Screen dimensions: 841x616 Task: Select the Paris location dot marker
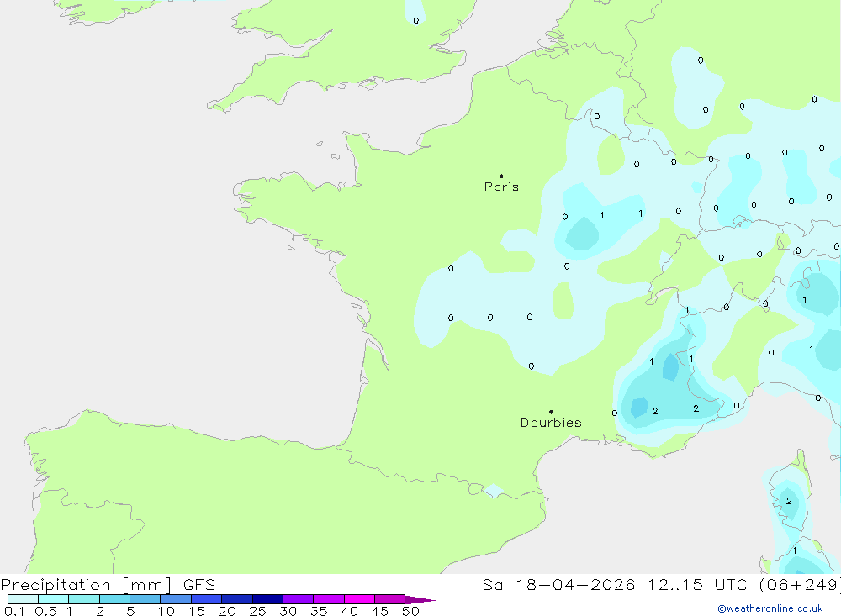tap(501, 176)
